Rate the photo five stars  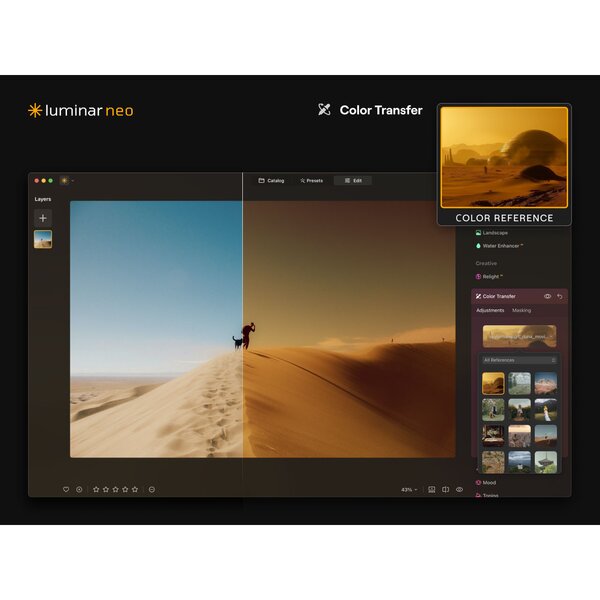pyautogui.click(x=135, y=489)
